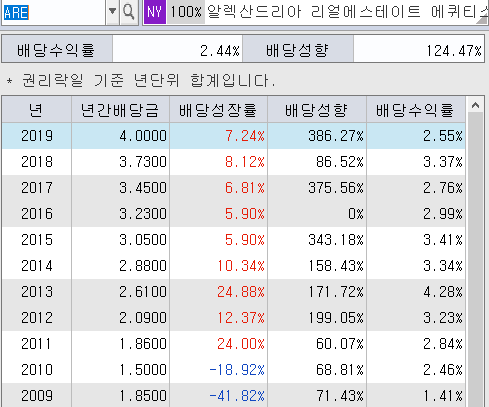Screen dimensions: 489x407
Task: Select the 2019 row year cell
Action: 37,136
